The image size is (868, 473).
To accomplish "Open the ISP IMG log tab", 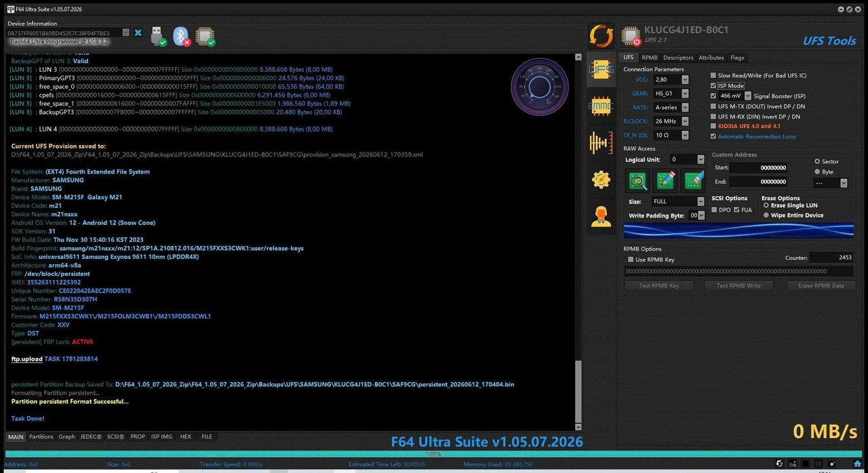I will [x=161, y=436].
